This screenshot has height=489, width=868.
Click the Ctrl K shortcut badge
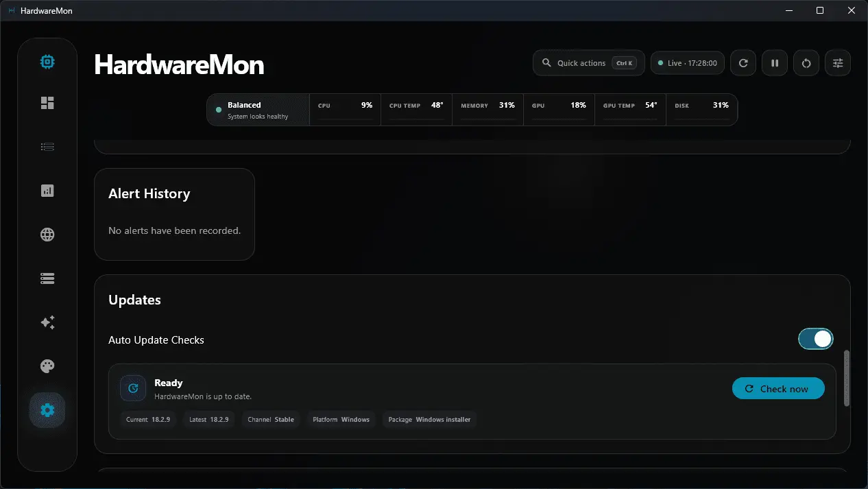tap(624, 63)
